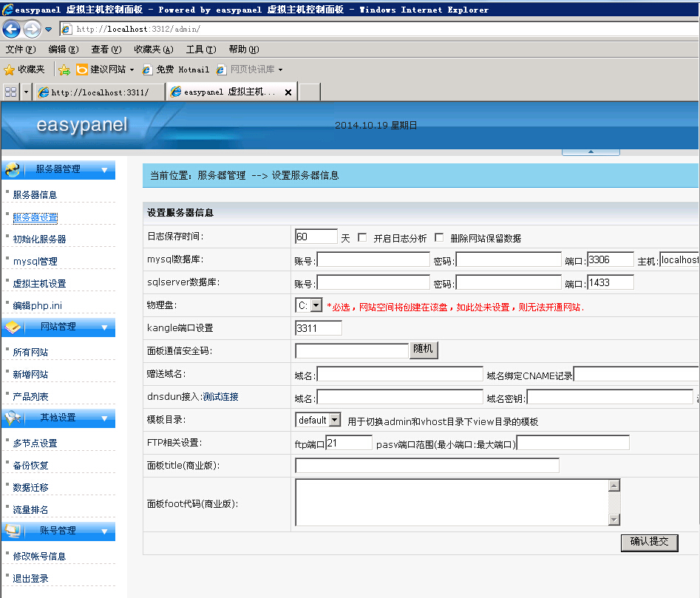Open the 帮助(H) menu

pos(244,50)
